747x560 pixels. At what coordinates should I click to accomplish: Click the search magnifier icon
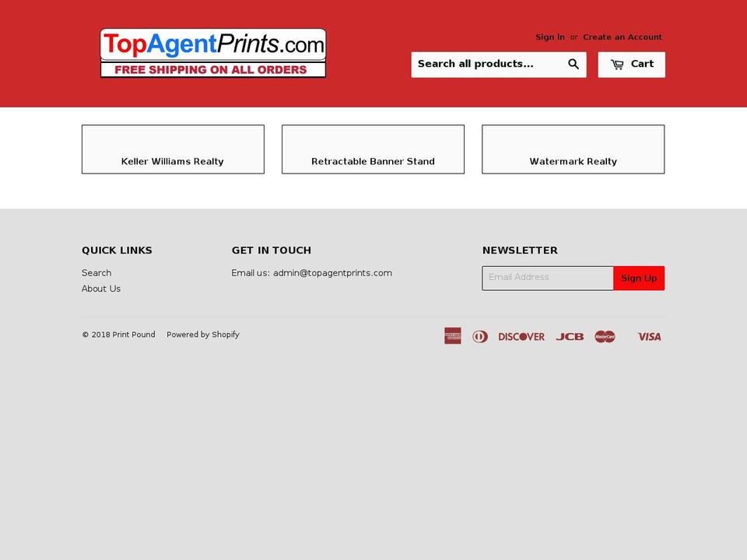tap(573, 65)
